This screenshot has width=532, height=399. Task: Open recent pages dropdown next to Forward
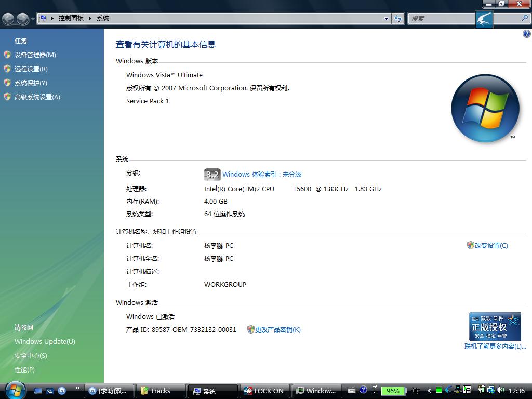[33, 19]
